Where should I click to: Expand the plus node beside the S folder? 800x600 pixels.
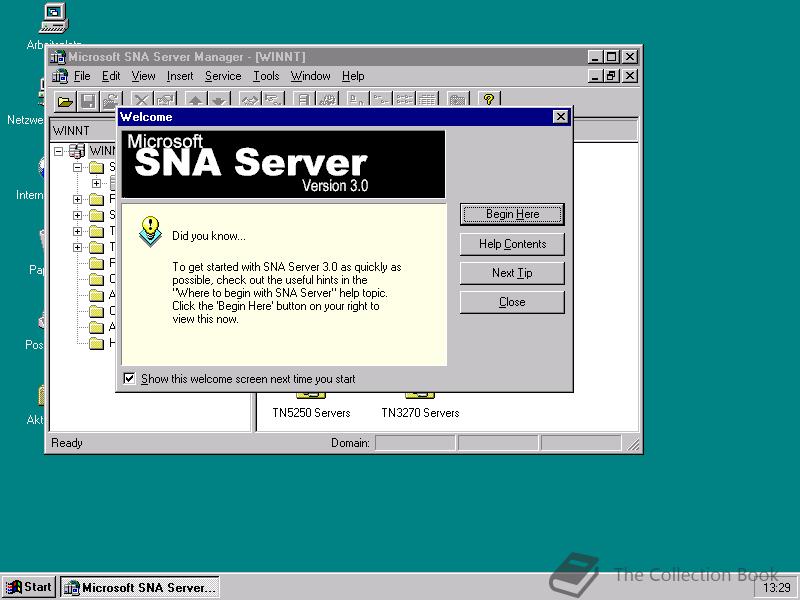pyautogui.click(x=78, y=215)
